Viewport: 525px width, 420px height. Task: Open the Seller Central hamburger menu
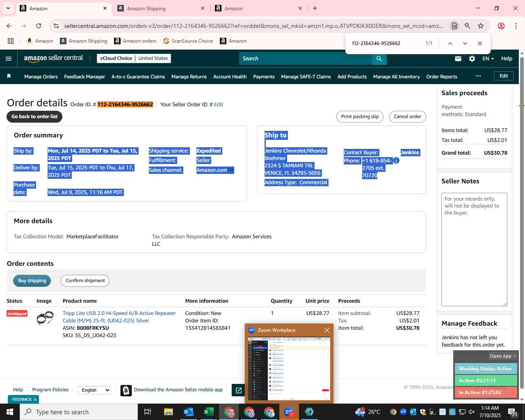point(9,59)
